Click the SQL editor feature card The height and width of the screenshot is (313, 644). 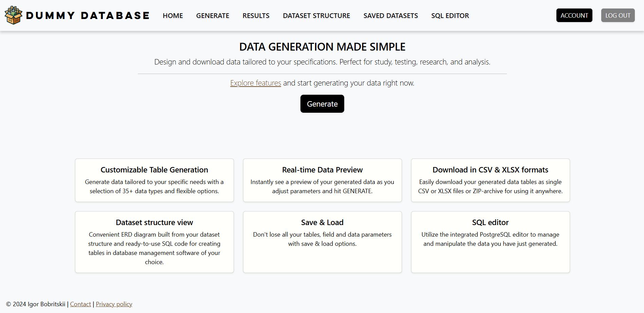490,242
